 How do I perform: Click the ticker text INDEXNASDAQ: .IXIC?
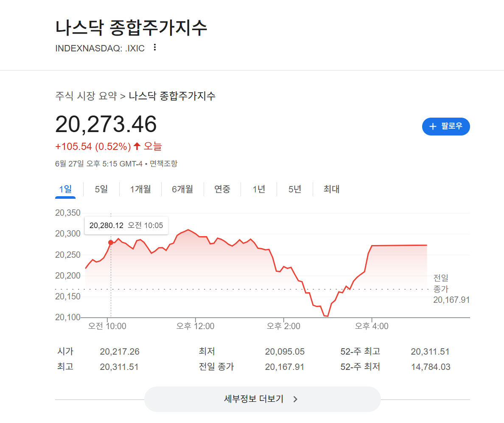point(100,48)
